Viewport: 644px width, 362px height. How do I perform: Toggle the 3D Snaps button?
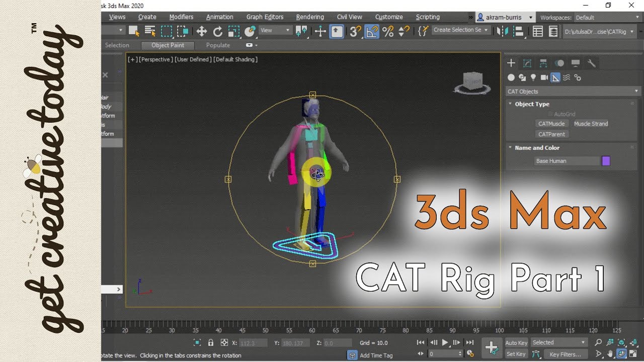point(356,31)
